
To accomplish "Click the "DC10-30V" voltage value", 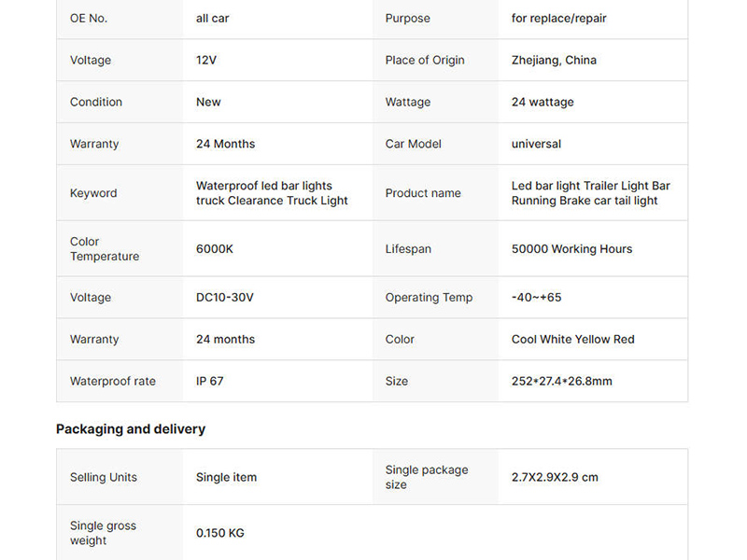I will click(x=225, y=298).
